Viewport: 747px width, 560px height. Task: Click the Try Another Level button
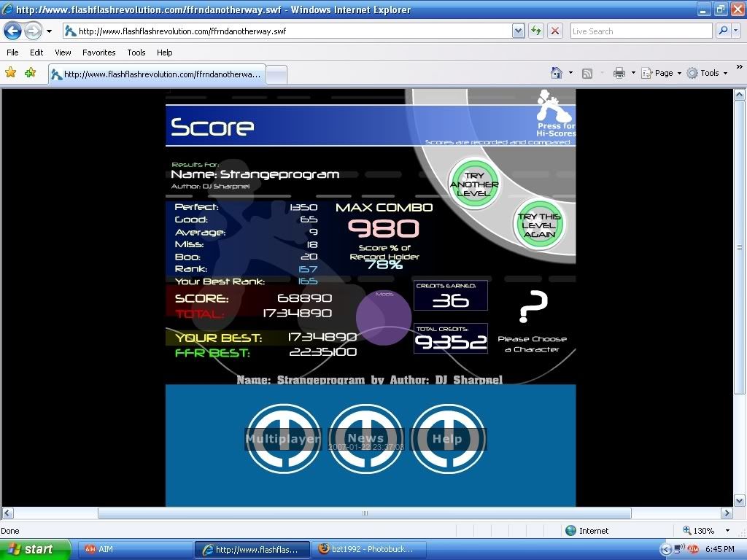[473, 184]
